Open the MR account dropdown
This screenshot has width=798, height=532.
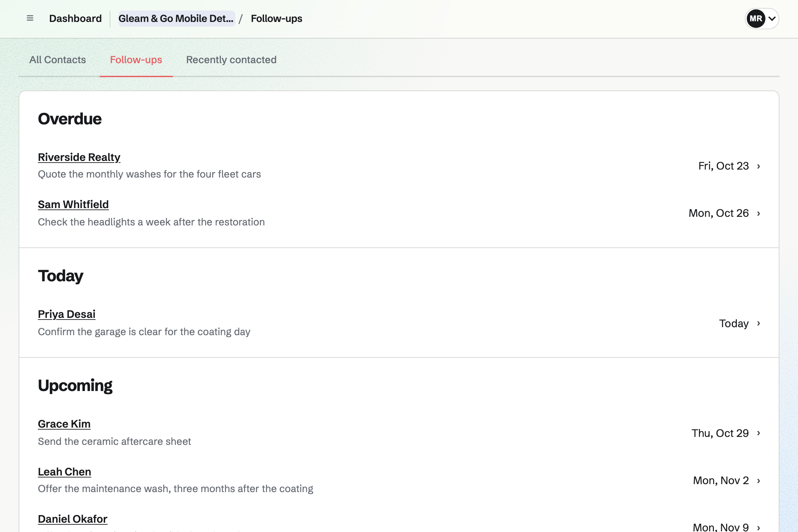coord(762,18)
